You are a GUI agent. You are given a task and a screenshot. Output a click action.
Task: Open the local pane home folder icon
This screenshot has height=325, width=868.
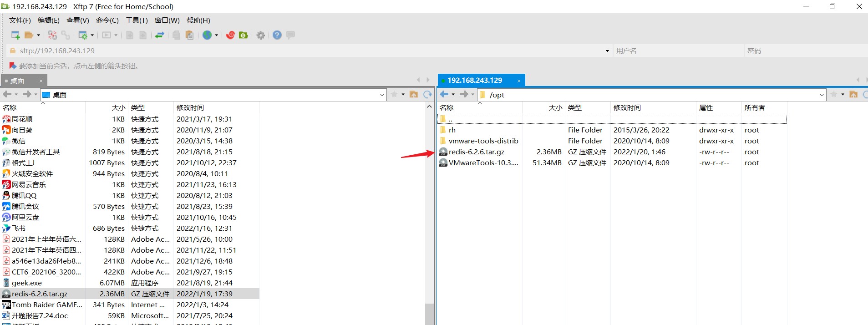tap(414, 94)
